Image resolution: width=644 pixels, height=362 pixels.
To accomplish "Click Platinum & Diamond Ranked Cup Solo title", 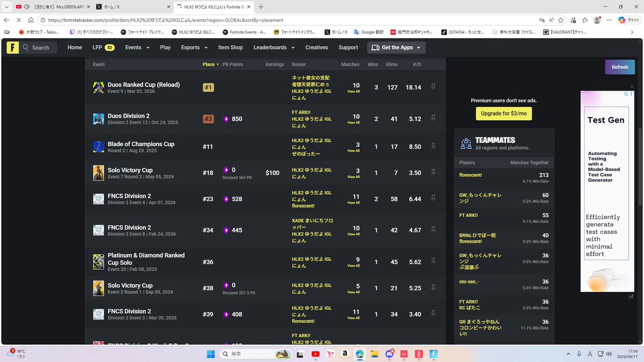I will point(146,258).
